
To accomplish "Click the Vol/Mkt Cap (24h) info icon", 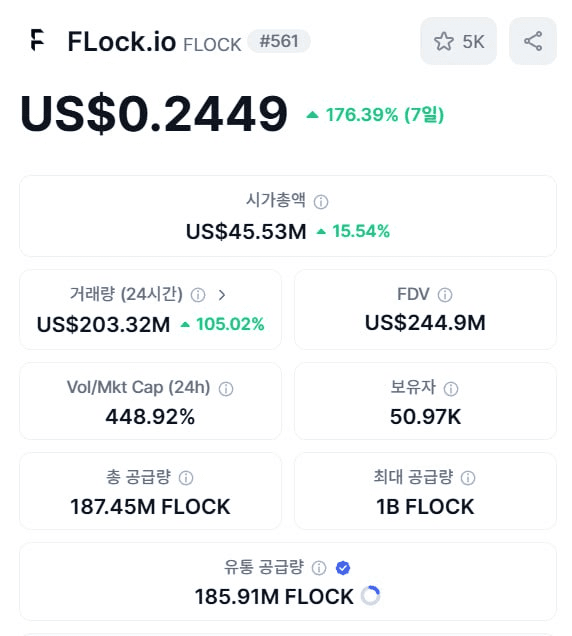I will point(226,389).
